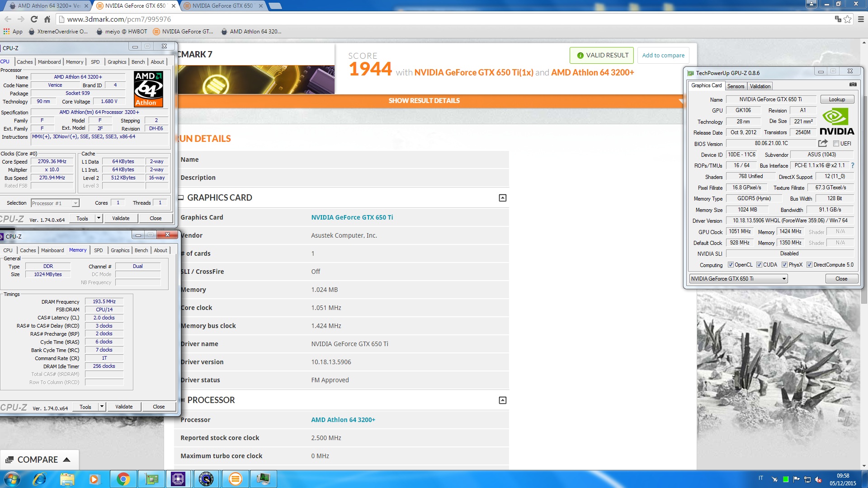868x488 pixels.
Task: Click the network icon in system tray
Action: tap(807, 479)
